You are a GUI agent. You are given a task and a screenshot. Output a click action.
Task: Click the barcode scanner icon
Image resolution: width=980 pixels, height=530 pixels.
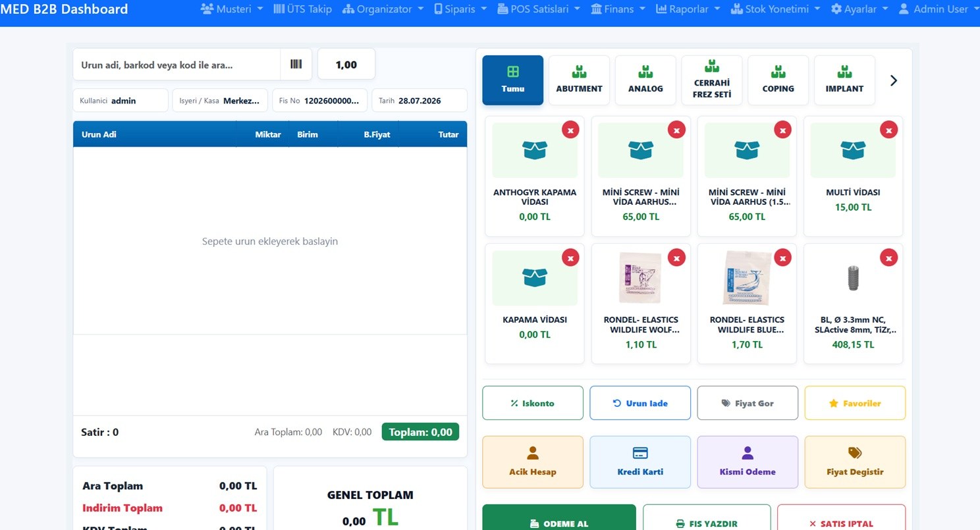pos(296,65)
